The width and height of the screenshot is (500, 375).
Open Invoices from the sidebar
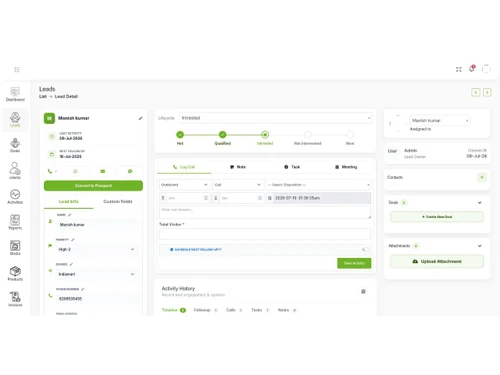pyautogui.click(x=15, y=299)
